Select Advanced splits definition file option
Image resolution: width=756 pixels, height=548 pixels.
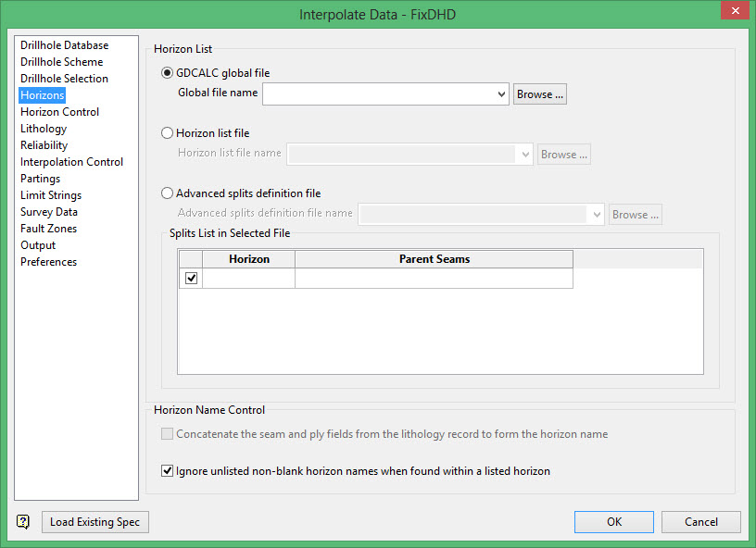coord(168,193)
